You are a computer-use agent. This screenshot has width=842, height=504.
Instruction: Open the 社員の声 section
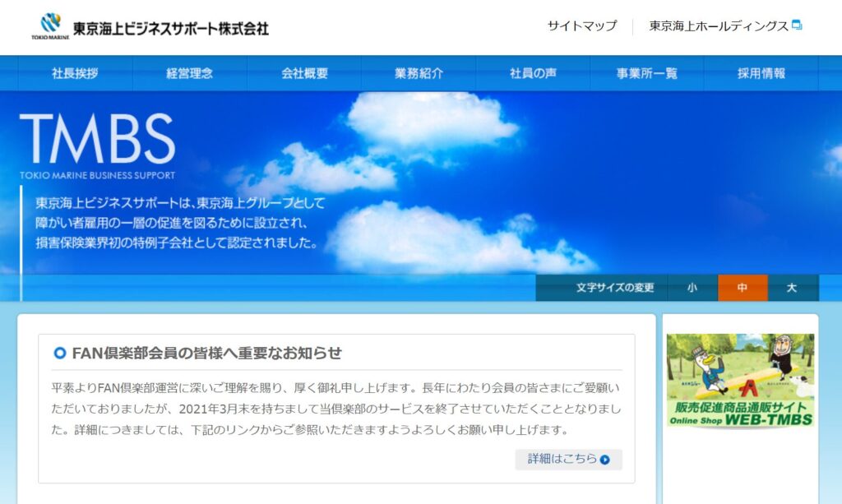533,73
